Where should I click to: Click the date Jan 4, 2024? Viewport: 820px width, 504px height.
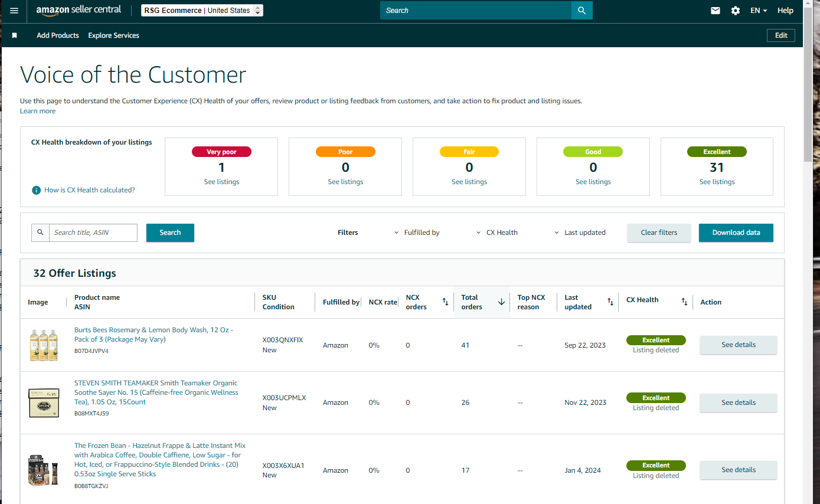[x=583, y=470]
